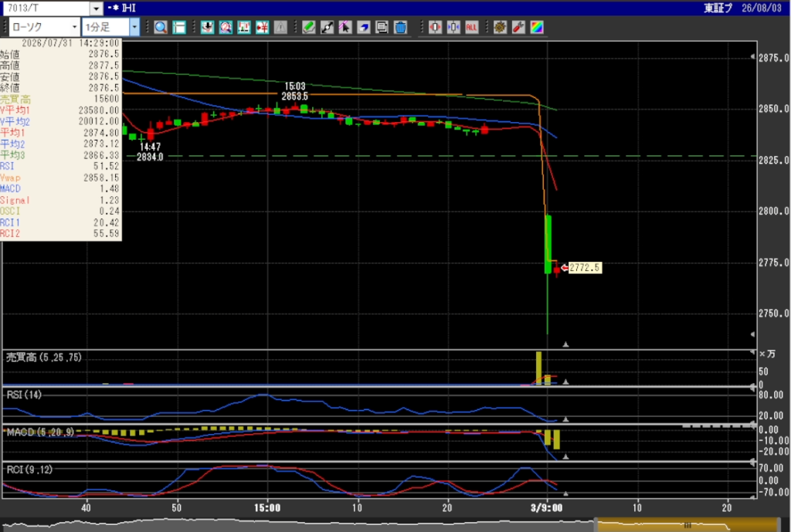Select the pointer object selection tool
The width and height of the screenshot is (791, 532).
(x=345, y=27)
